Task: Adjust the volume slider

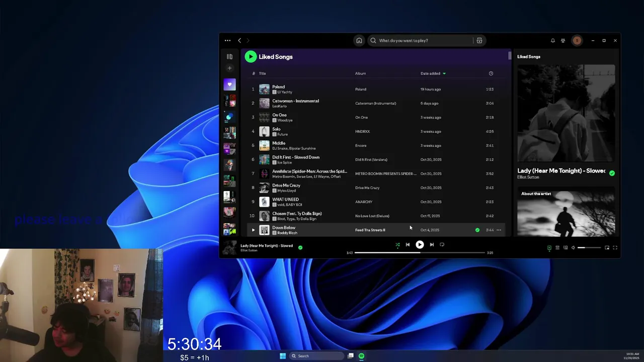Action: (x=589, y=247)
